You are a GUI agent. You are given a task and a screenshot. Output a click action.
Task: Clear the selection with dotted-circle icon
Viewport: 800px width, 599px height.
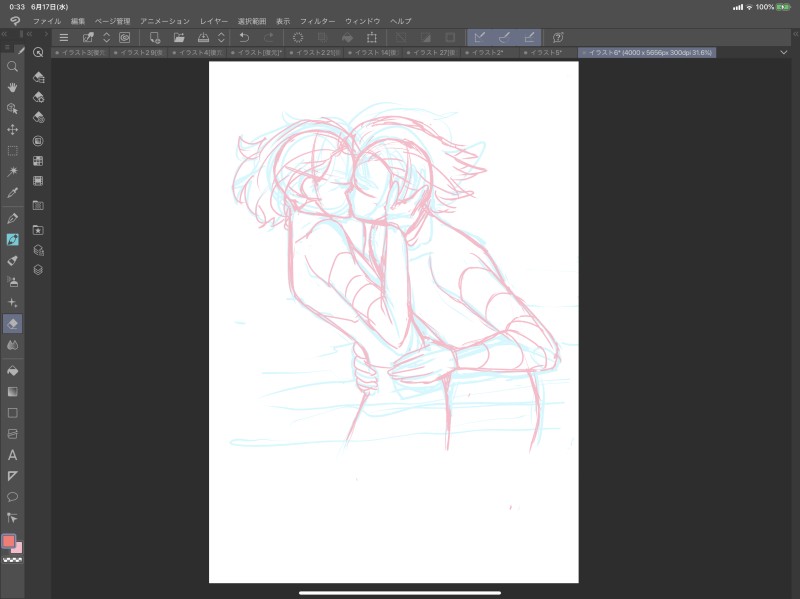click(x=298, y=37)
